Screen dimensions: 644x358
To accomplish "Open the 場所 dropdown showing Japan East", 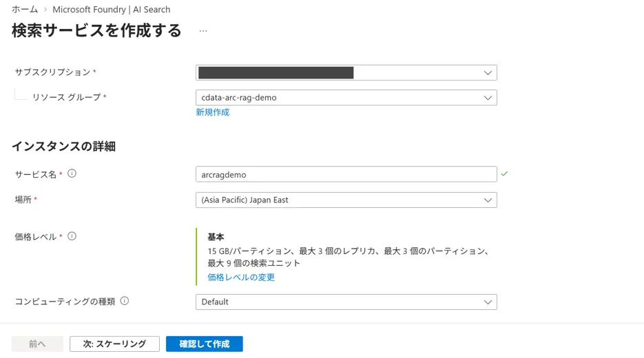I will [346, 200].
